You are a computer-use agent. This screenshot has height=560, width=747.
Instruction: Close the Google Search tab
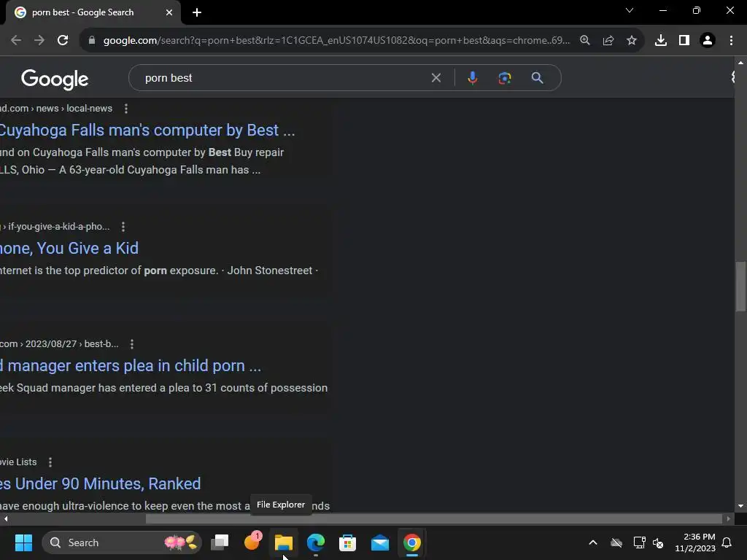(x=169, y=12)
